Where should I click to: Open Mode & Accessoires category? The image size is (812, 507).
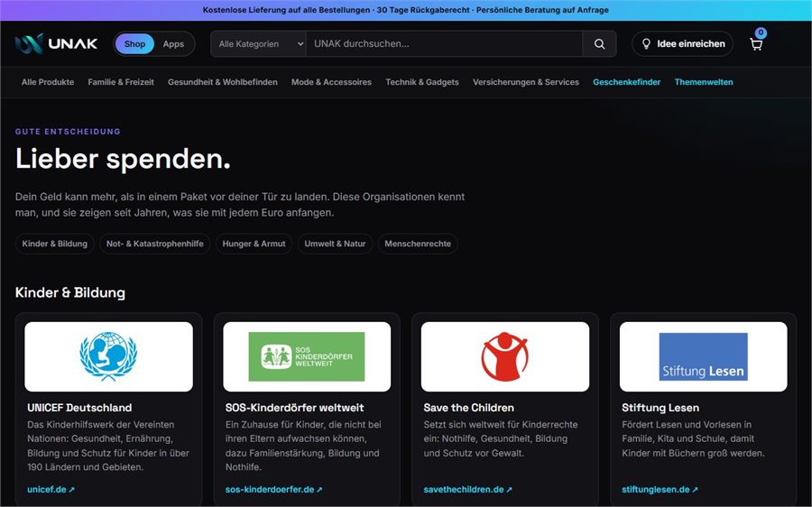pos(331,82)
